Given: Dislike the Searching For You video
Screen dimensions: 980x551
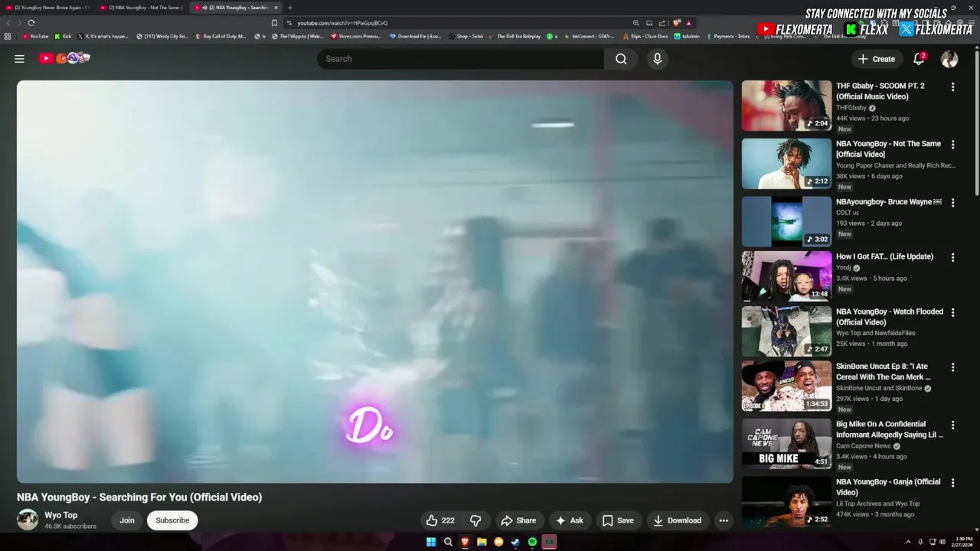Looking at the screenshot, I should tap(475, 520).
